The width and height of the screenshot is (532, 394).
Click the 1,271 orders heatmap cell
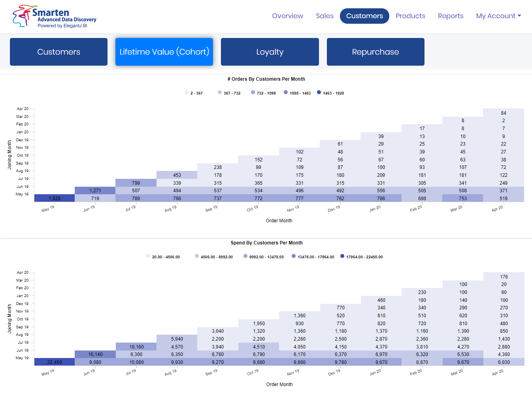click(x=95, y=191)
